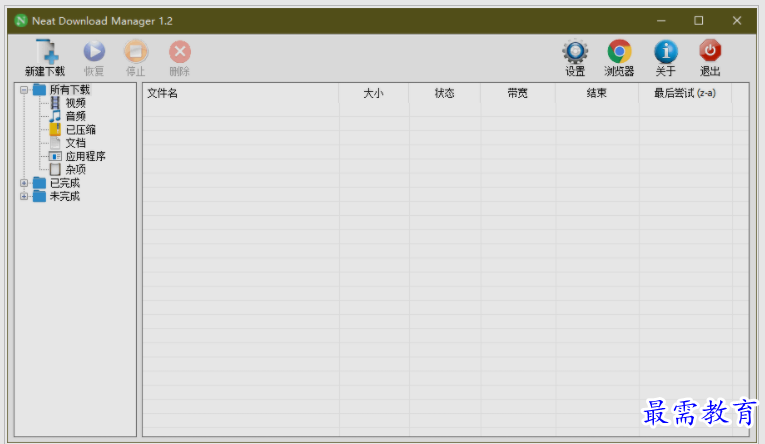Sort by the 带宽 column header

[x=518, y=93]
